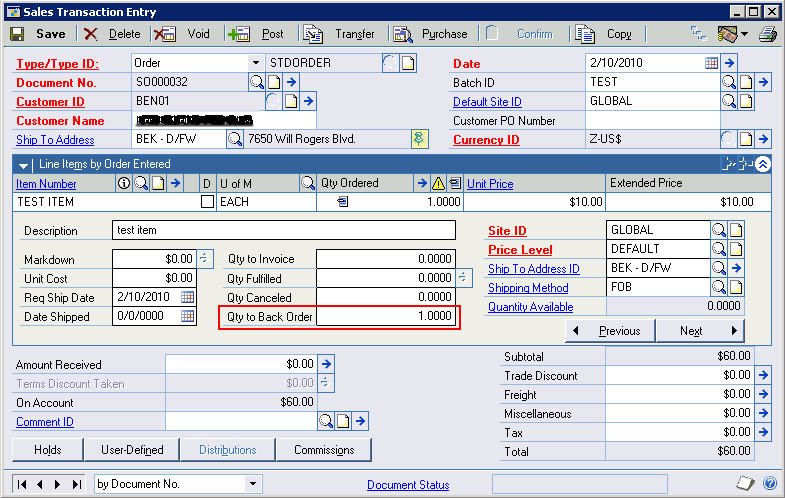785x498 pixels.
Task: Click the blue arrow beside Batch ID
Action: 763,82
